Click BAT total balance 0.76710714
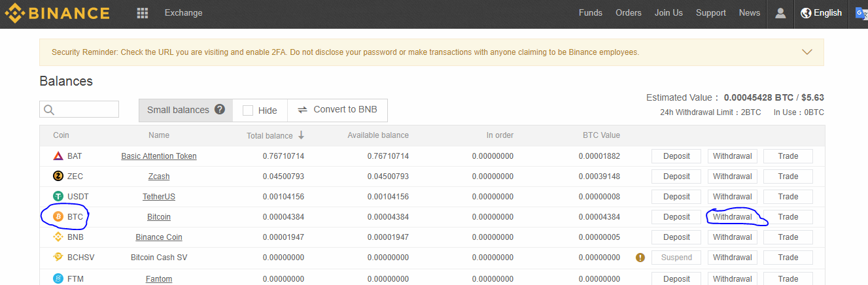Viewport: 868px width, 285px height. [x=283, y=156]
